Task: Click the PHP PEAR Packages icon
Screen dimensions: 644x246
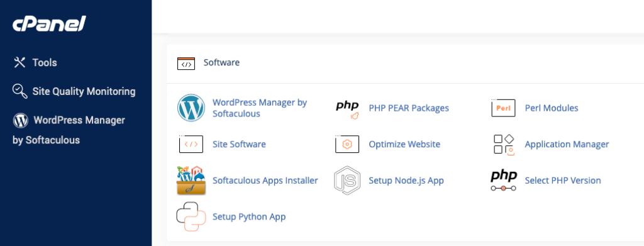Action: pyautogui.click(x=347, y=109)
